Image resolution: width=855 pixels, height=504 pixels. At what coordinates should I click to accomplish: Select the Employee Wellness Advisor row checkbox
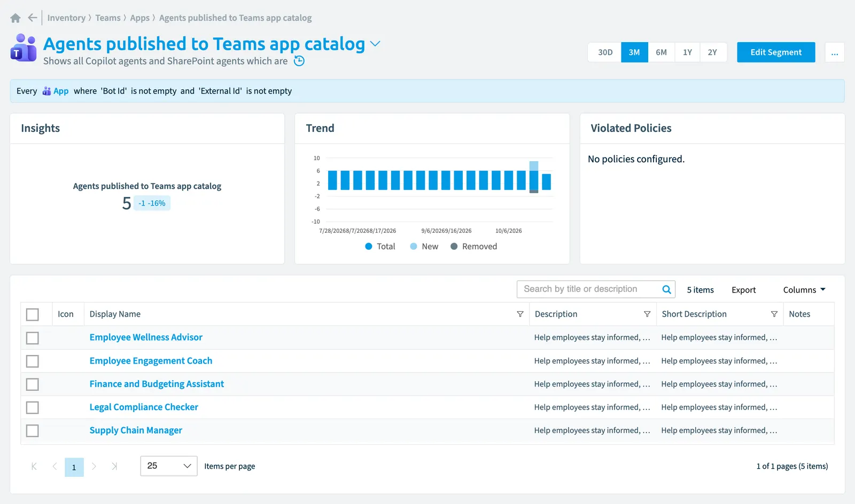point(33,338)
